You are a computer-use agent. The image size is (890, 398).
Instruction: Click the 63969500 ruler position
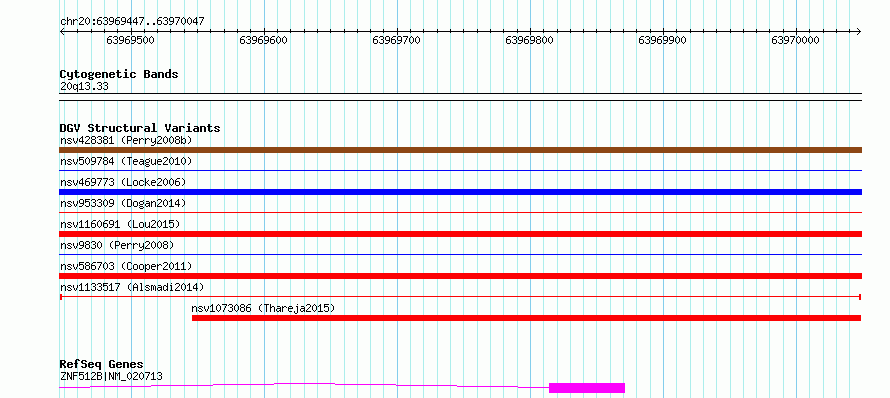tap(131, 40)
